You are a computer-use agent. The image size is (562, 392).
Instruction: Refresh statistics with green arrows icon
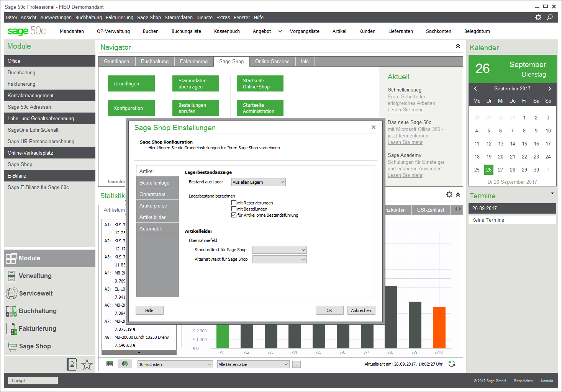coord(452,364)
